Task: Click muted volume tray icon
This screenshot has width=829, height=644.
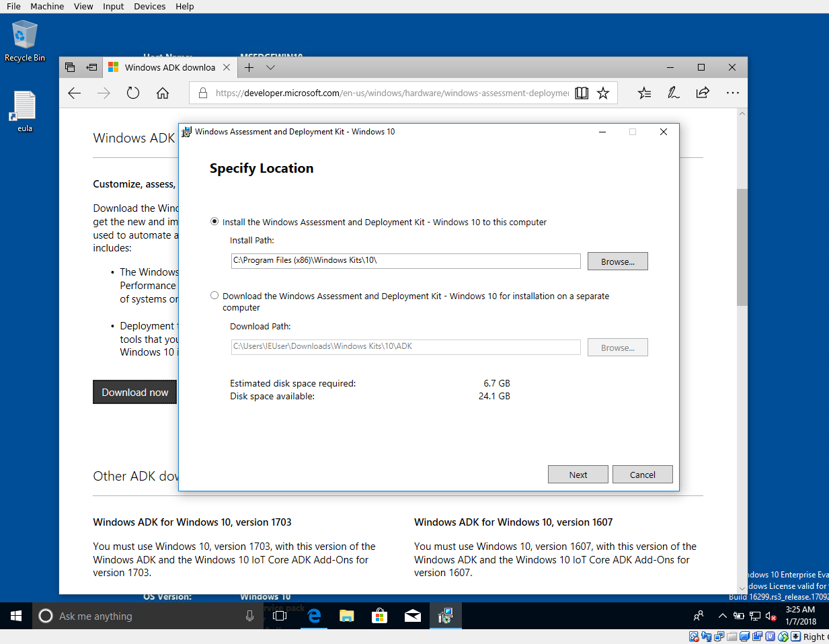Action: click(x=771, y=616)
